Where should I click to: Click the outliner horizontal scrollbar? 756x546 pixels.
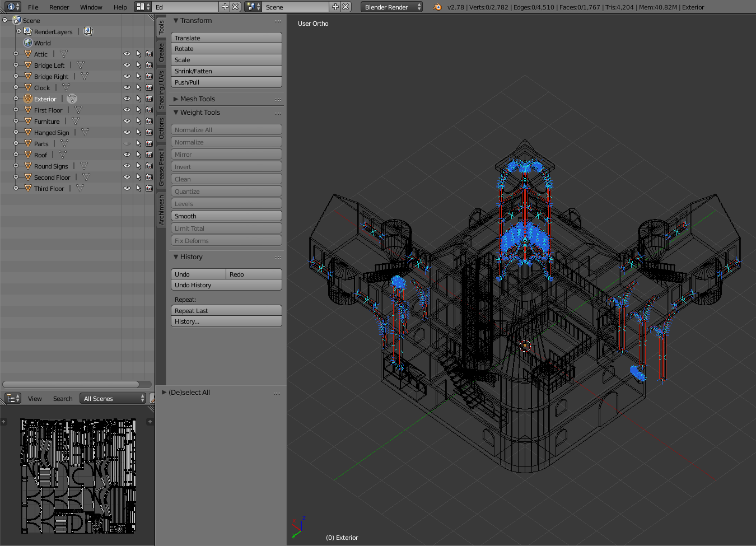pos(71,384)
